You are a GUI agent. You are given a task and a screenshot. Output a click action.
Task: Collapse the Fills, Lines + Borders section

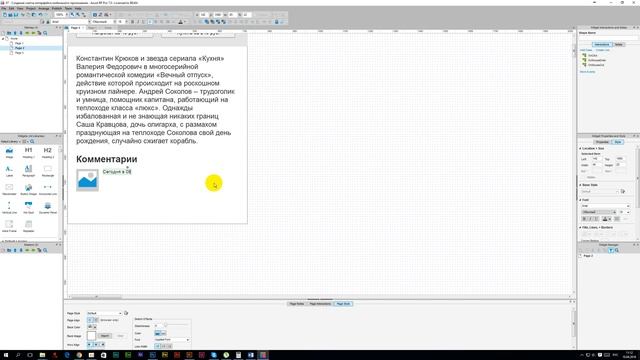pos(580,227)
